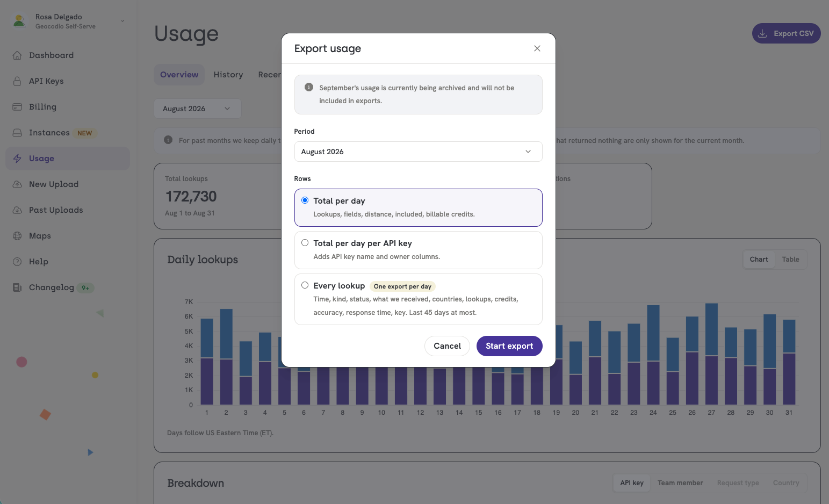The width and height of the screenshot is (829, 504).
Task: Select the Country breakdown tab
Action: (x=786, y=483)
